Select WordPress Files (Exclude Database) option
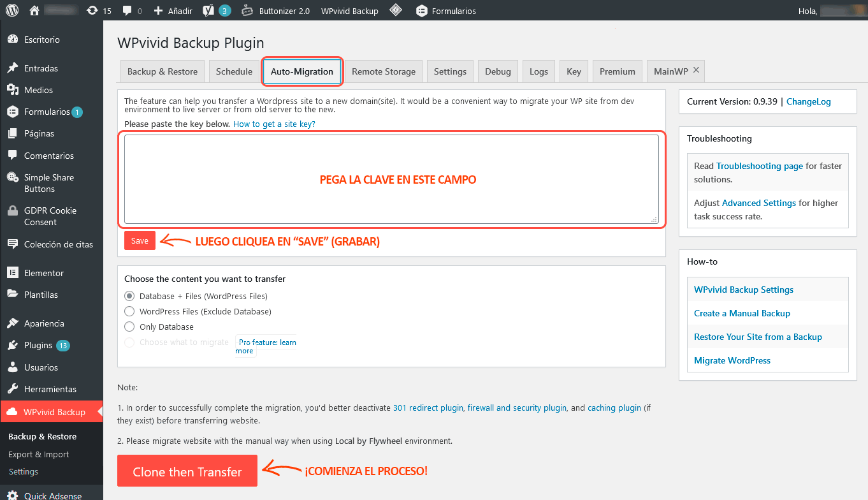 (129, 311)
